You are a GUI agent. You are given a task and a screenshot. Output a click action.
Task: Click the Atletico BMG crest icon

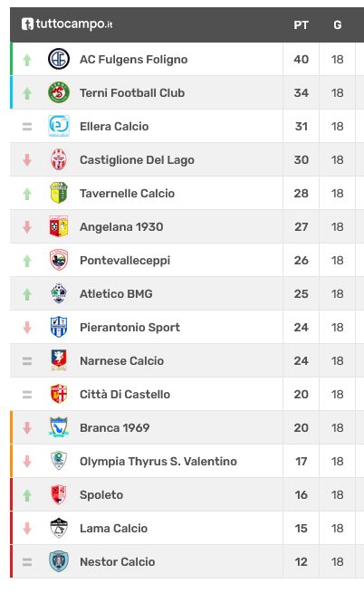click(59, 293)
